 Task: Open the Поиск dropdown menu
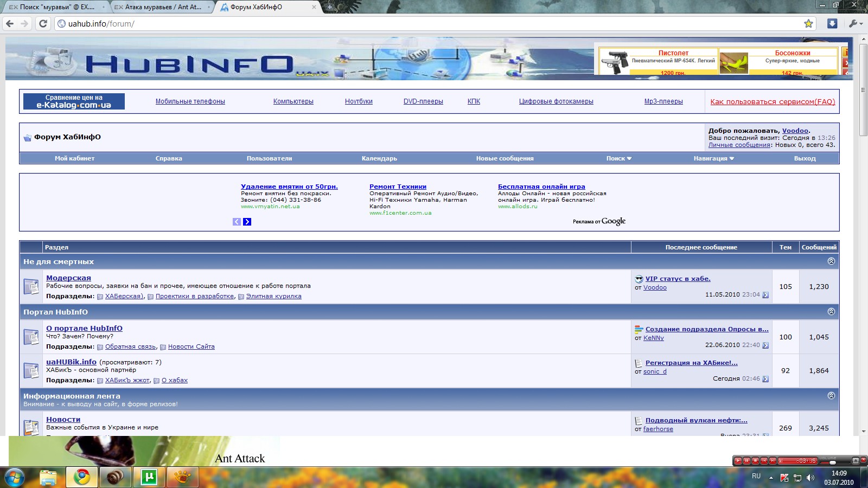[x=619, y=158]
